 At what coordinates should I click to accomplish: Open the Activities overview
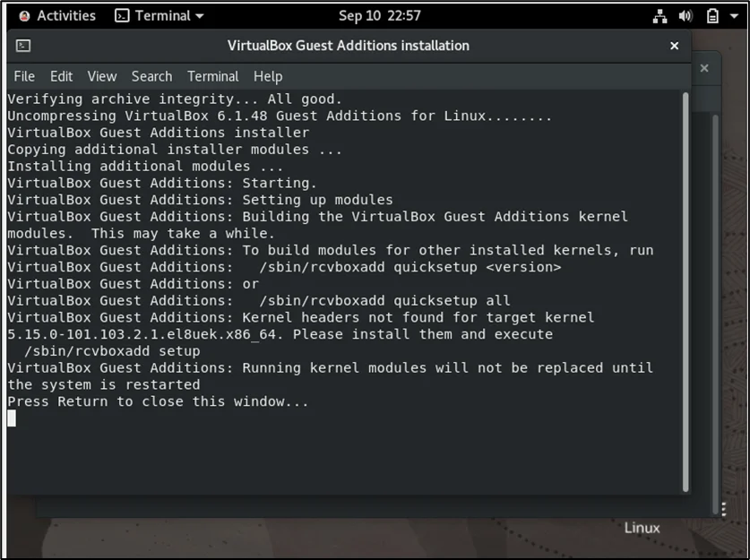point(67,15)
